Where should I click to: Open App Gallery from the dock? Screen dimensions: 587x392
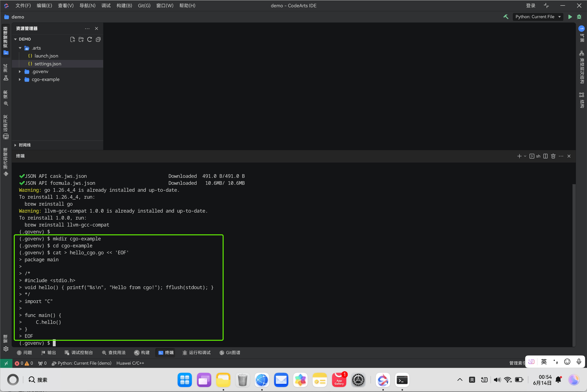[339, 380]
